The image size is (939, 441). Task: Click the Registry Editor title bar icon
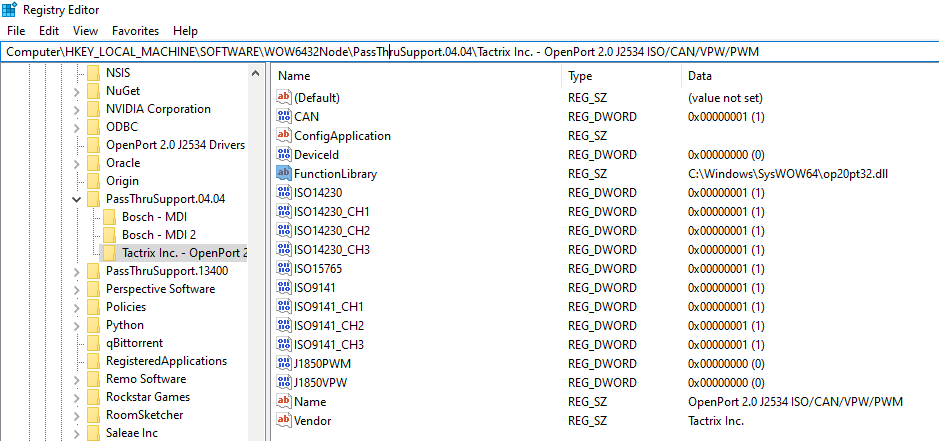[x=10, y=10]
